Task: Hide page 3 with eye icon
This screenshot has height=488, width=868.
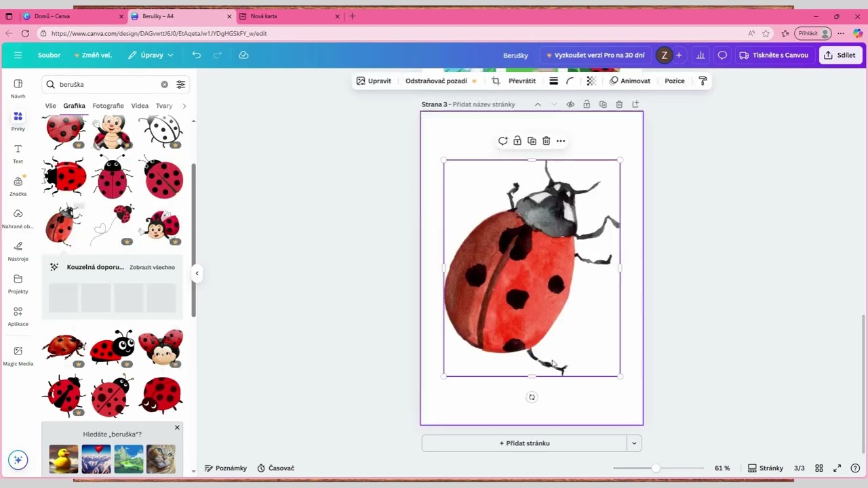Action: (570, 104)
